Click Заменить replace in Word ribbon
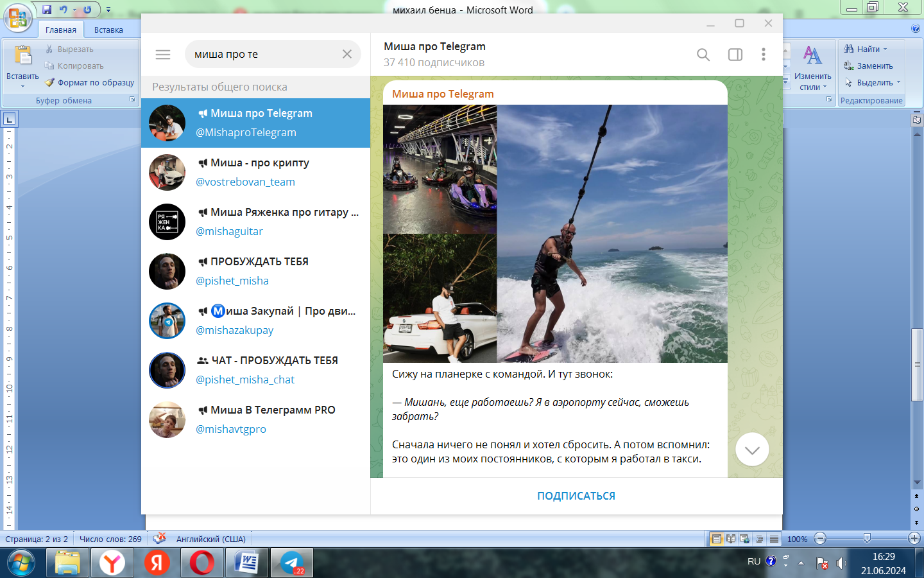This screenshot has width=924, height=578. (x=869, y=66)
